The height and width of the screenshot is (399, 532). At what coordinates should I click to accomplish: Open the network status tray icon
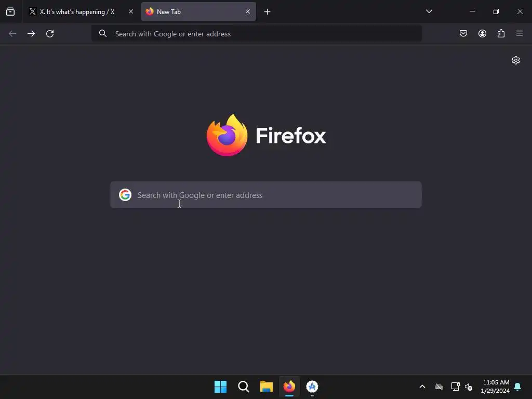pyautogui.click(x=455, y=387)
